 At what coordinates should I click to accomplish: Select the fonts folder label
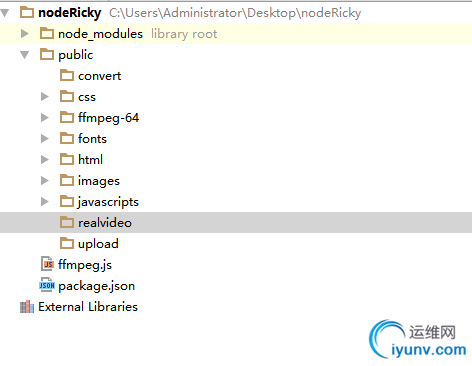tap(92, 139)
